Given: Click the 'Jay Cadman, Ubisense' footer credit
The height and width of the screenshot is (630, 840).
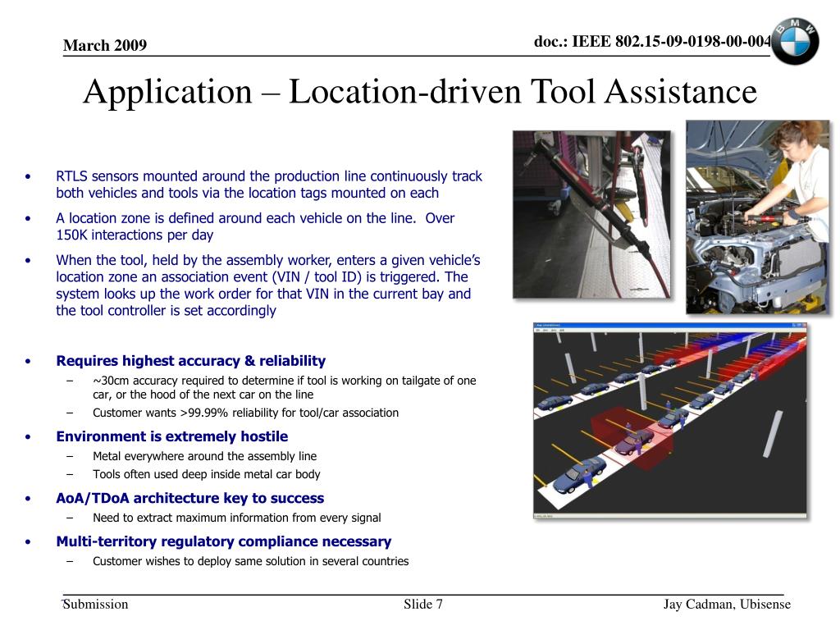Looking at the screenshot, I should pos(727,605).
